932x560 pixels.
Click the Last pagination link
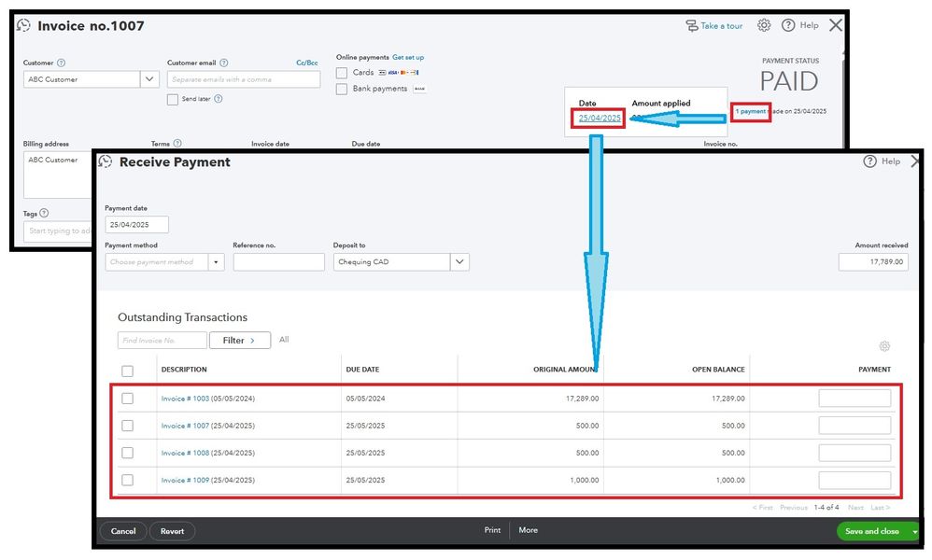tap(881, 507)
